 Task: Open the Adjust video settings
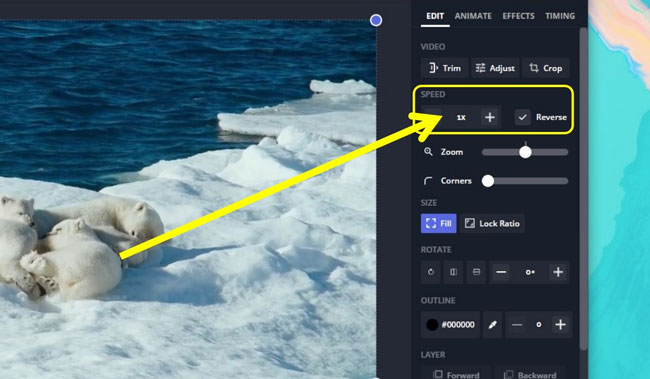(x=495, y=68)
